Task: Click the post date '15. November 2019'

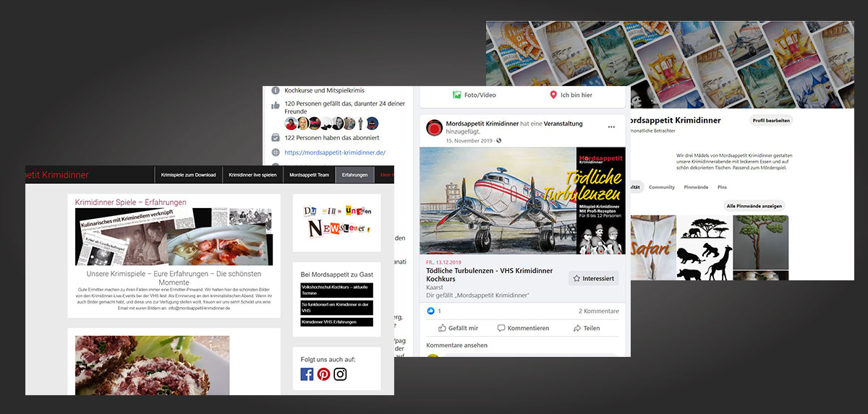Action: tap(469, 140)
